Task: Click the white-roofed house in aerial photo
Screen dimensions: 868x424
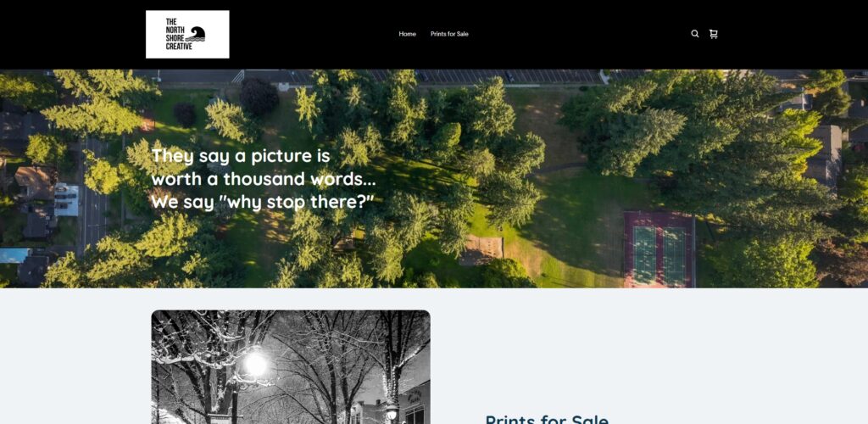Action: pos(66,200)
